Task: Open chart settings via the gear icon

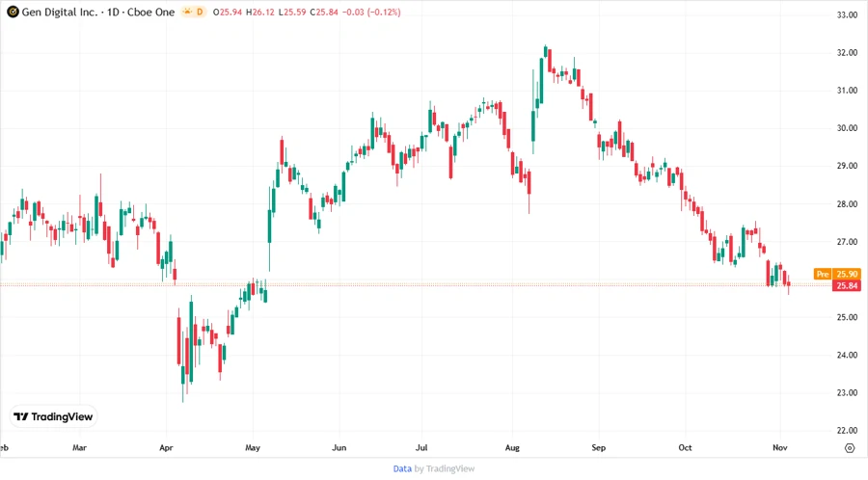Action: coord(849,448)
